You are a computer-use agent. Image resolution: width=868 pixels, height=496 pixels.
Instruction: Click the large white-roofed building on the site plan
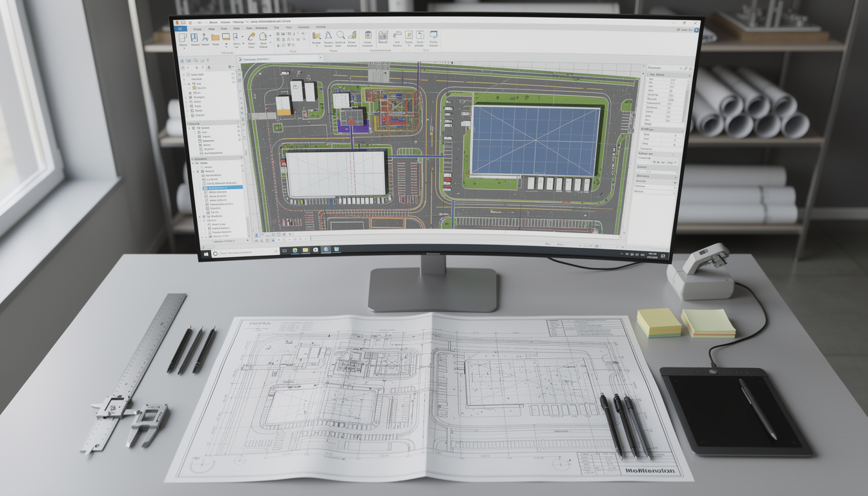tap(336, 174)
